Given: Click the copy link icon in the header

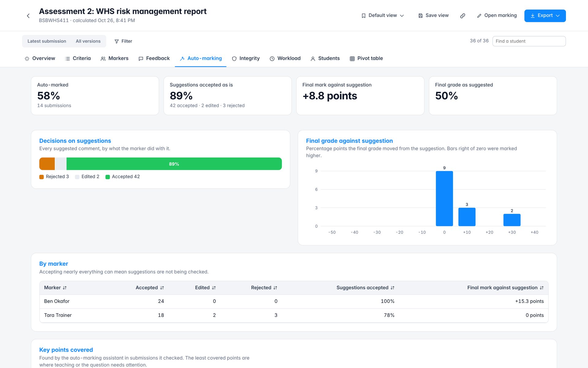Looking at the screenshot, I should 463,16.
